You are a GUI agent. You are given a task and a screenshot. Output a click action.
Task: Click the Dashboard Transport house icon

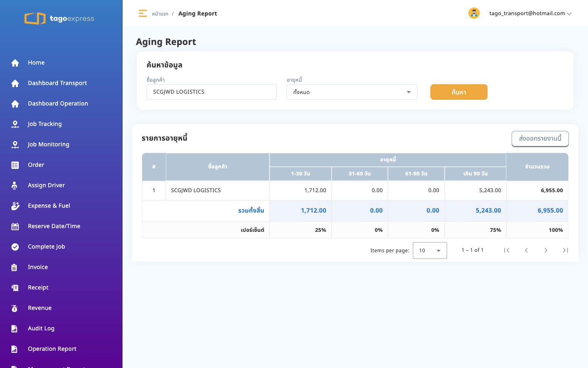pos(15,83)
